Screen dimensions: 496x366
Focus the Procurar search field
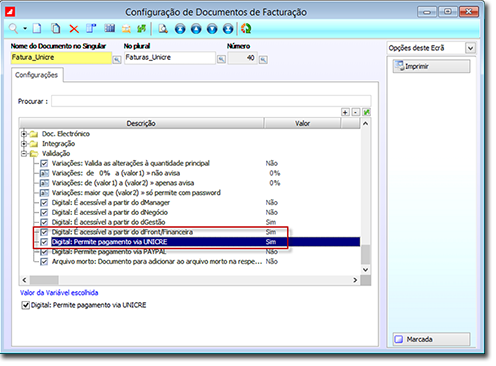(211, 101)
